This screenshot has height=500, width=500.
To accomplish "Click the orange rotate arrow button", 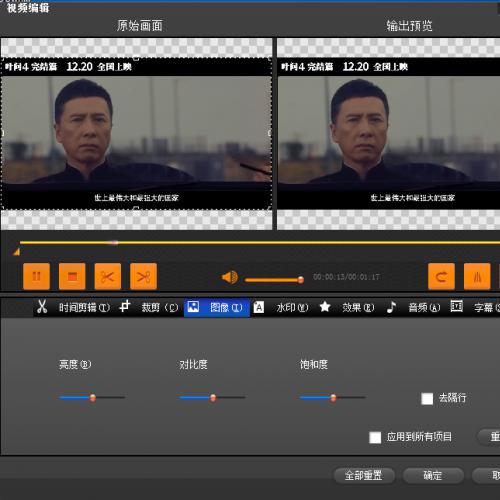I will click(x=441, y=276).
